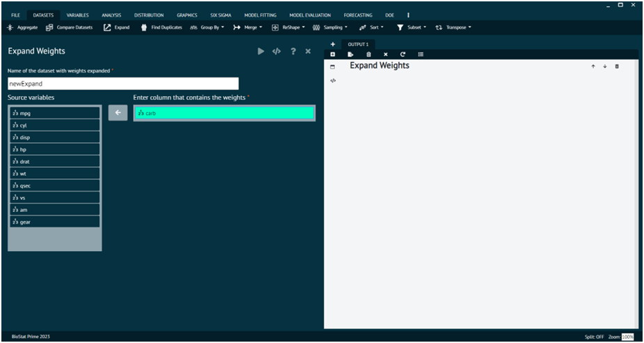Open the Subset dropdown menu
644x343 pixels.
tap(411, 28)
